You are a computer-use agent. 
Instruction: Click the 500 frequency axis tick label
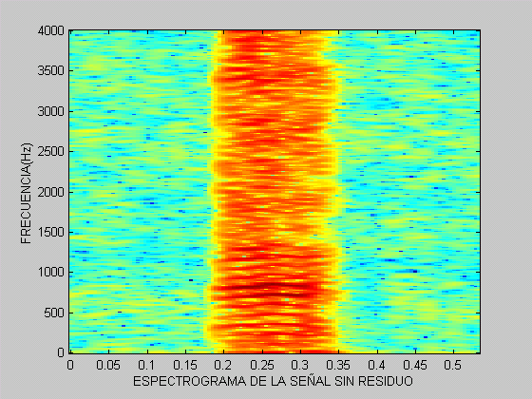coord(54,313)
